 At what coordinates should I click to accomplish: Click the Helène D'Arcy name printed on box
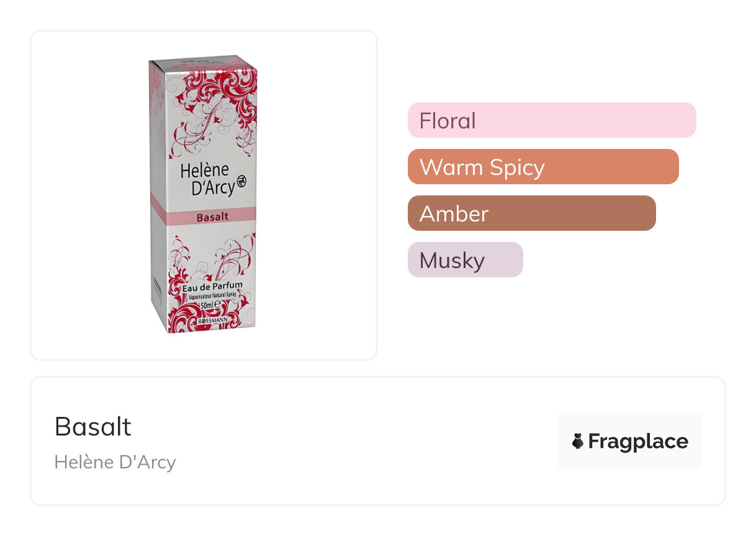click(205, 179)
